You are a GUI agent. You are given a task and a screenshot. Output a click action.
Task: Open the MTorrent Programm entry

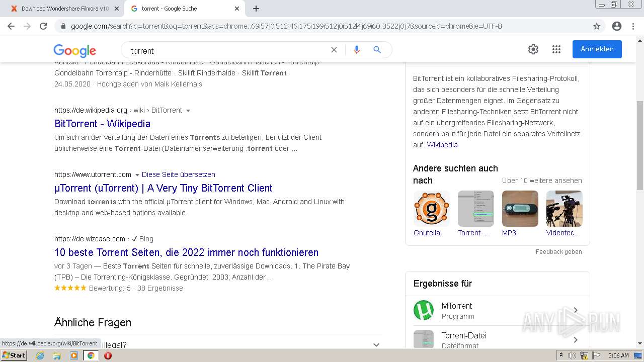tap(497, 311)
